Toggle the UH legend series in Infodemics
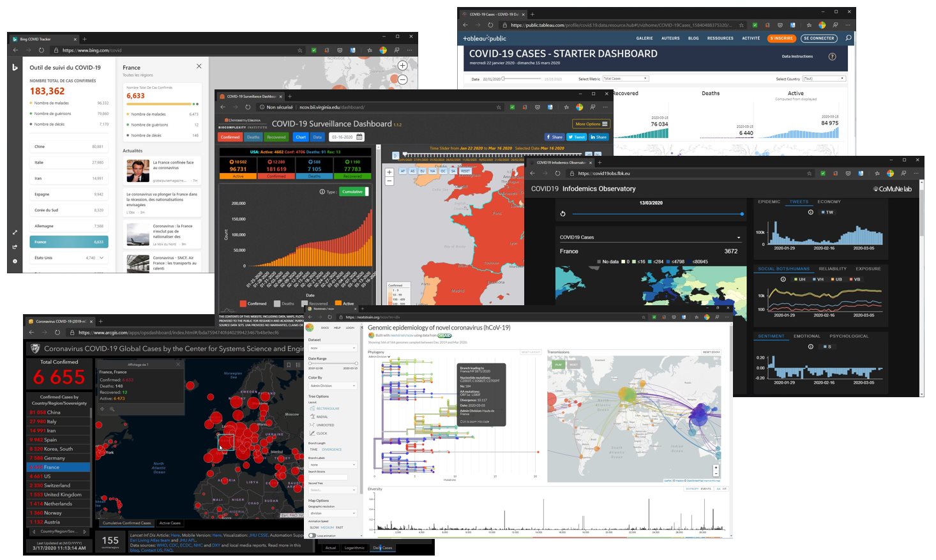Screen dimensions: 936x560 coord(800,279)
